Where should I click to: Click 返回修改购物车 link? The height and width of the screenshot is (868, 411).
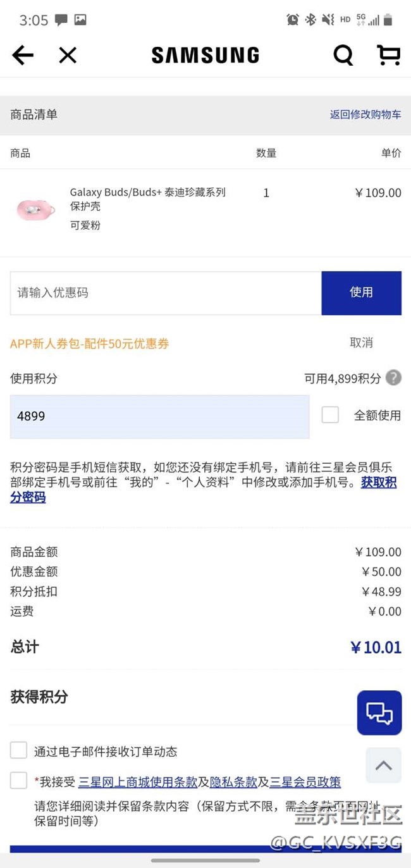point(365,115)
